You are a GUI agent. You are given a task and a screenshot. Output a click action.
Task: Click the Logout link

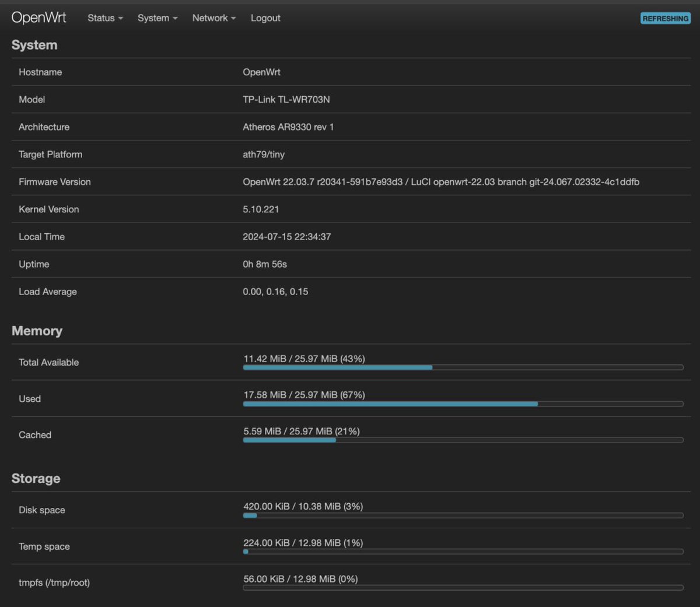coord(265,18)
